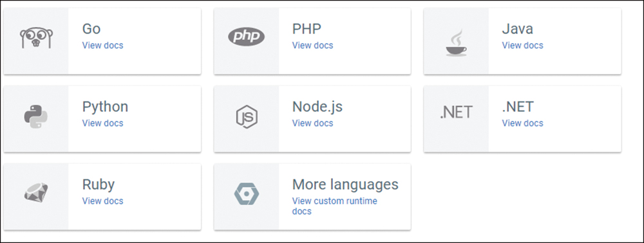This screenshot has height=243, width=644.
Task: Select the Python card title
Action: click(x=105, y=107)
